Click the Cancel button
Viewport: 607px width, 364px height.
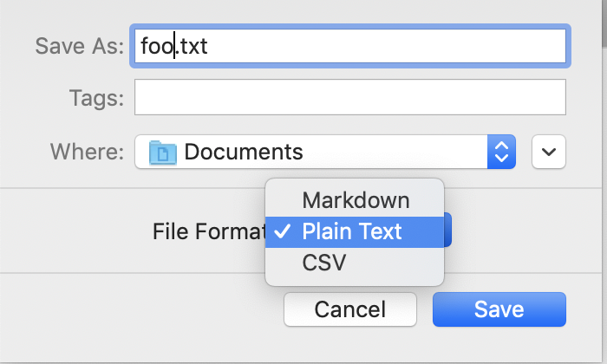tap(350, 309)
